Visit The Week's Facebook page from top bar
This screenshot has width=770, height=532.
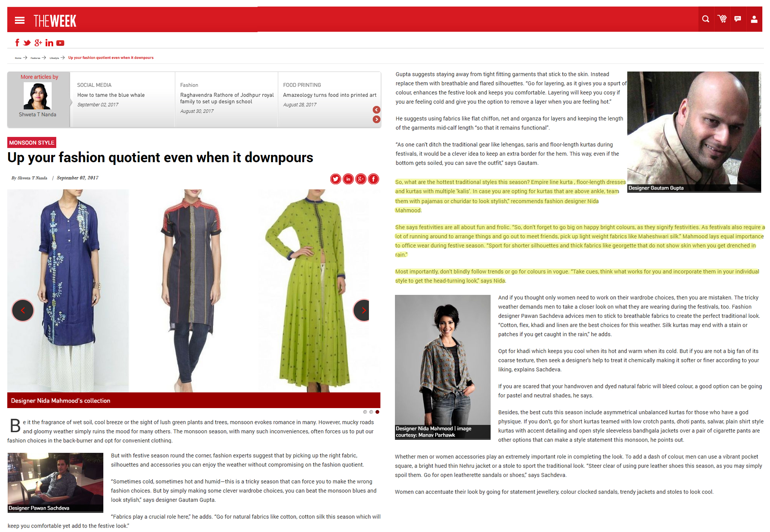(17, 43)
